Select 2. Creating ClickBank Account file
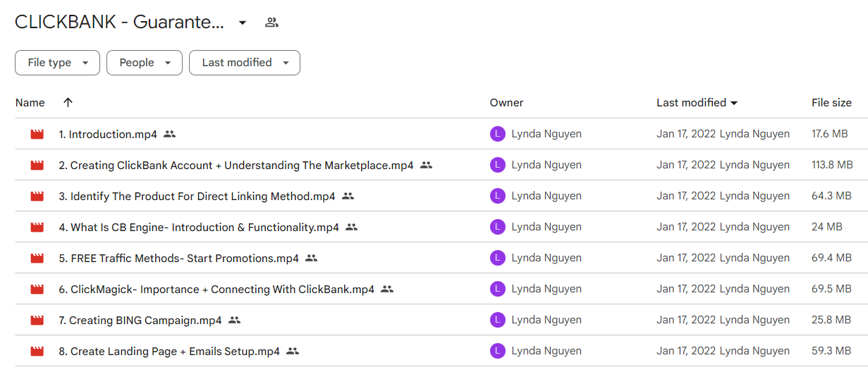This screenshot has height=384, width=868. (x=236, y=165)
